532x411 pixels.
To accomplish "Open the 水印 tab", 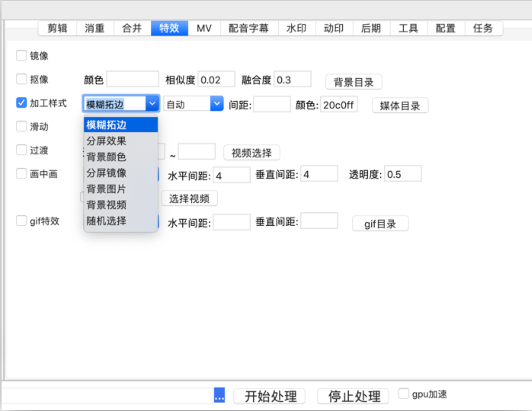I will [297, 28].
